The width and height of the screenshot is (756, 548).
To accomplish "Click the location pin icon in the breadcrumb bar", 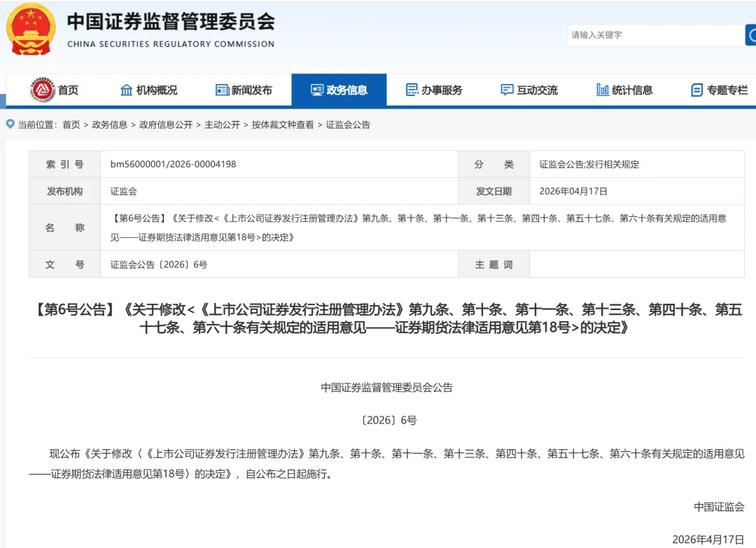I will pos(8,125).
